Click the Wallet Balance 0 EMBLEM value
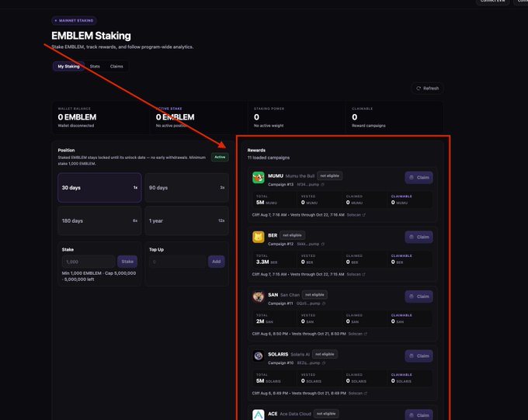The height and width of the screenshot is (420, 528). pyautogui.click(x=77, y=117)
